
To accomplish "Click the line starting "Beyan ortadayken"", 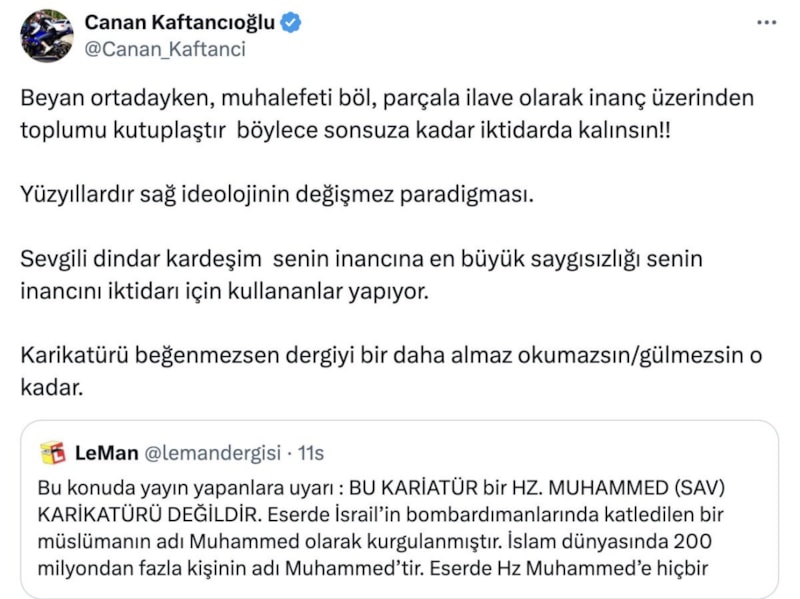I will (386, 100).
